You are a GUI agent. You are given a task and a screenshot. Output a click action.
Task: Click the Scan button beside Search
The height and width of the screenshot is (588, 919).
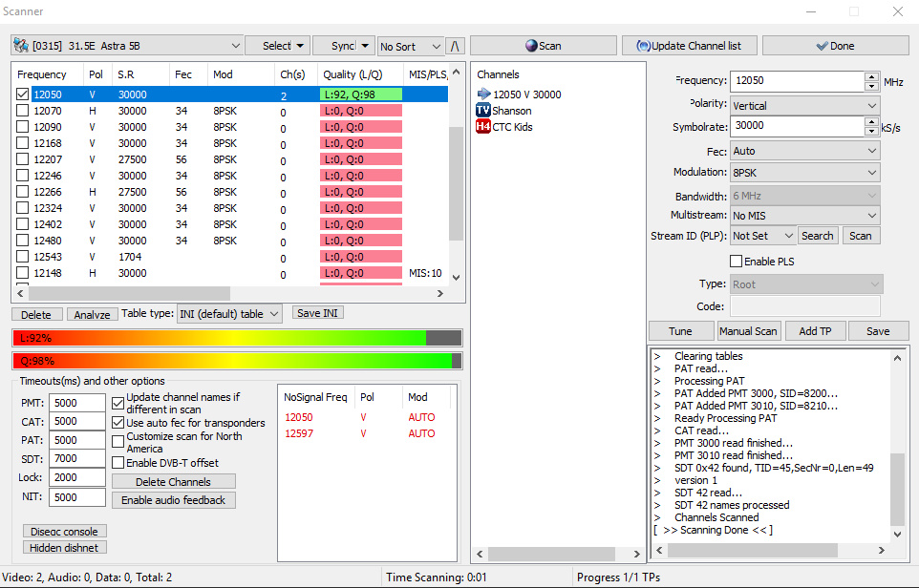[x=861, y=236]
